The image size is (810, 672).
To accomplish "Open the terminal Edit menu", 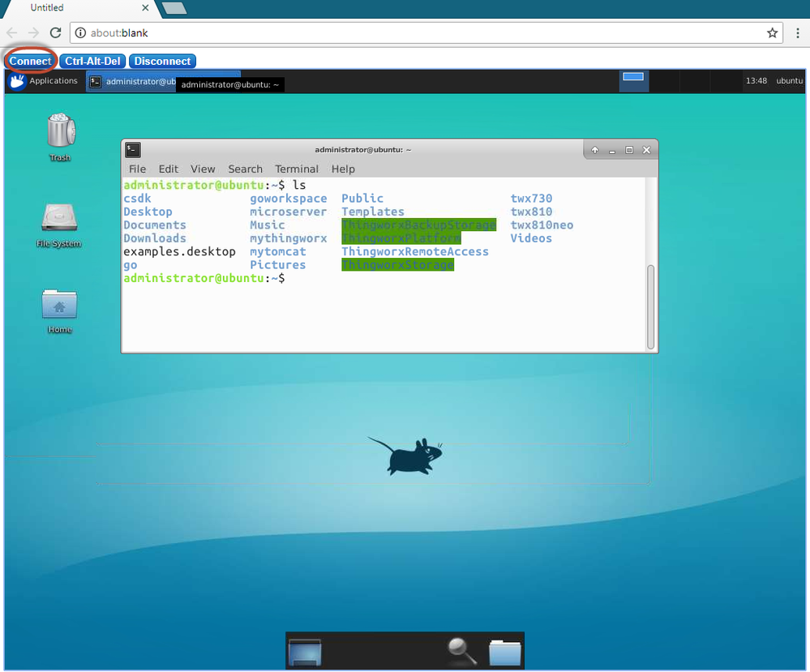I will pyautogui.click(x=168, y=169).
